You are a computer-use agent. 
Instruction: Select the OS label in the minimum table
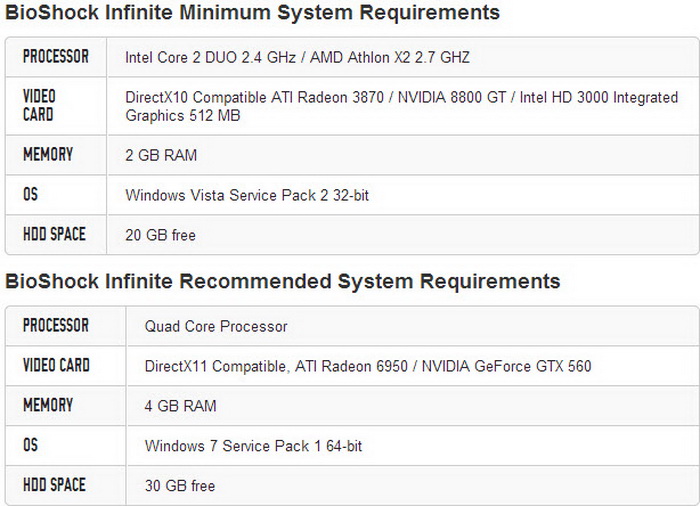coord(31,195)
